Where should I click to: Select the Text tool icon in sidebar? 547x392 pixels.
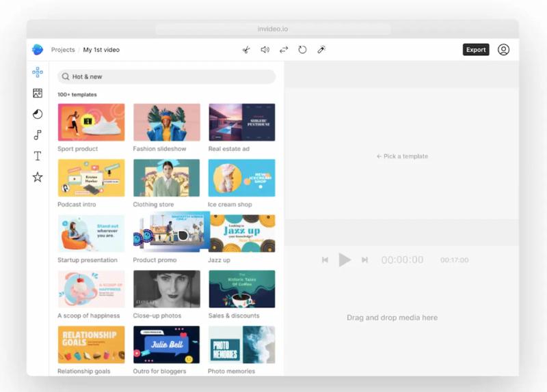tap(38, 156)
